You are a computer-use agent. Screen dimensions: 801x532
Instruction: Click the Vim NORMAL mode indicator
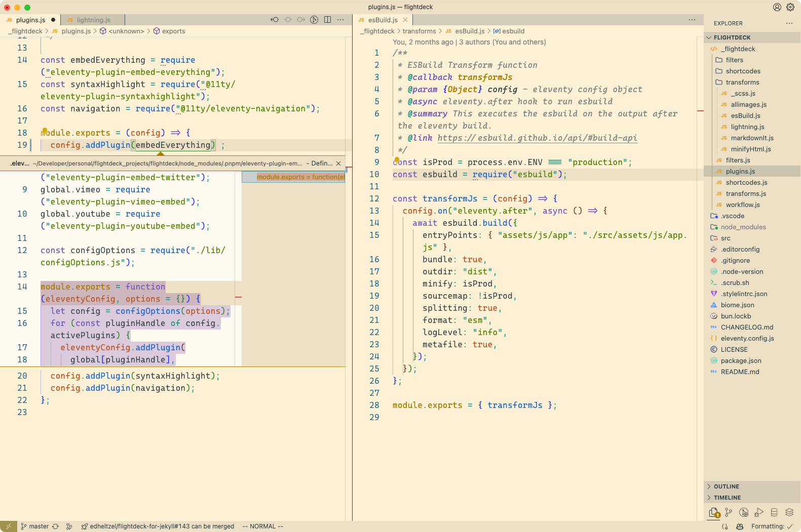(262, 526)
